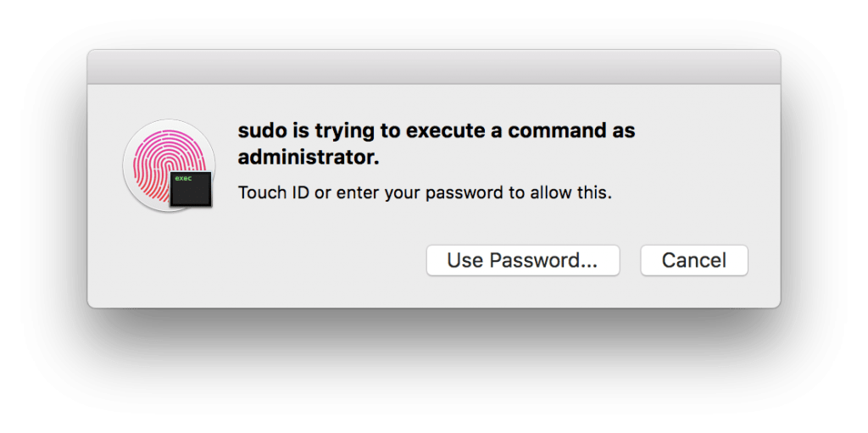Click the word "administrator." in the heading
868x433 pixels.
click(309, 158)
